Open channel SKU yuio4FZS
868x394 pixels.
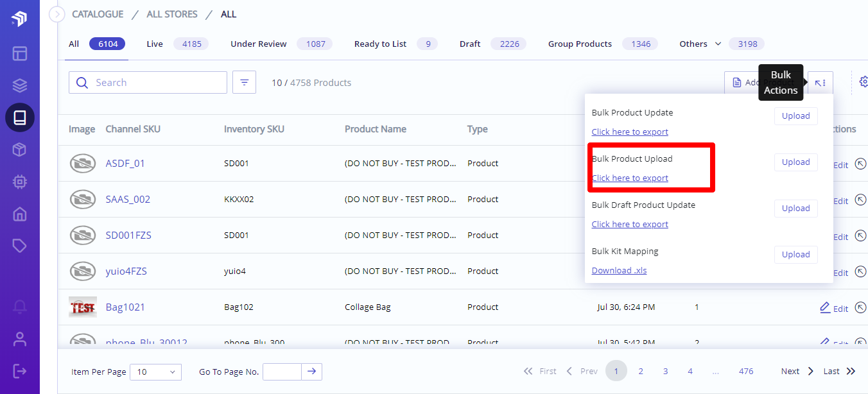(126, 271)
